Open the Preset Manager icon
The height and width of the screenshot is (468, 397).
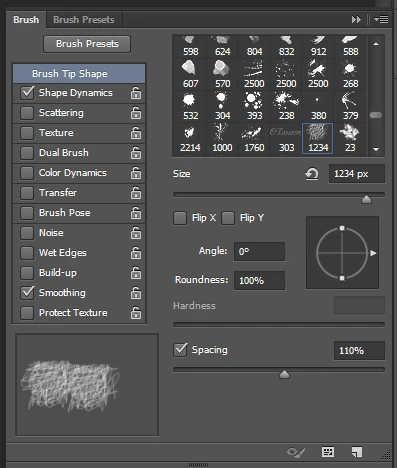click(x=328, y=452)
